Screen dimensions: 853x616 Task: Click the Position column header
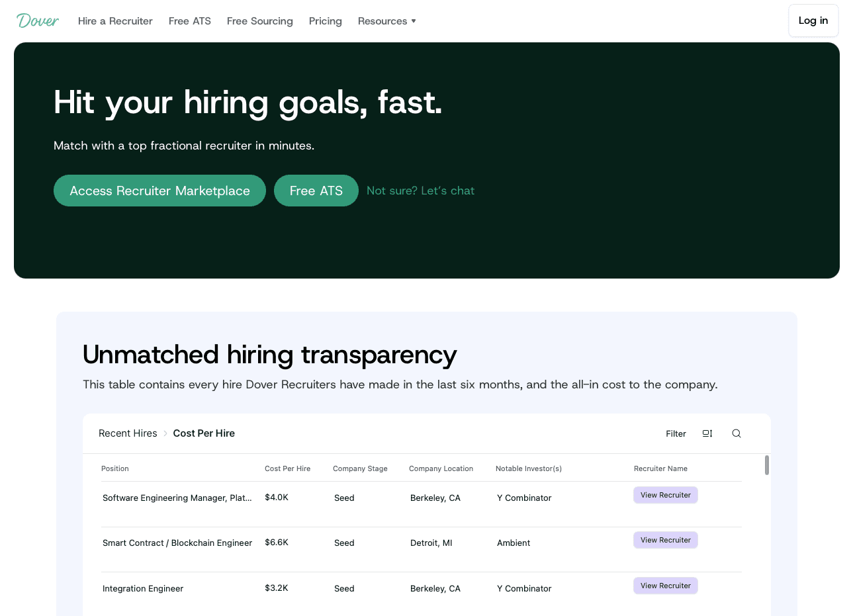(115, 468)
